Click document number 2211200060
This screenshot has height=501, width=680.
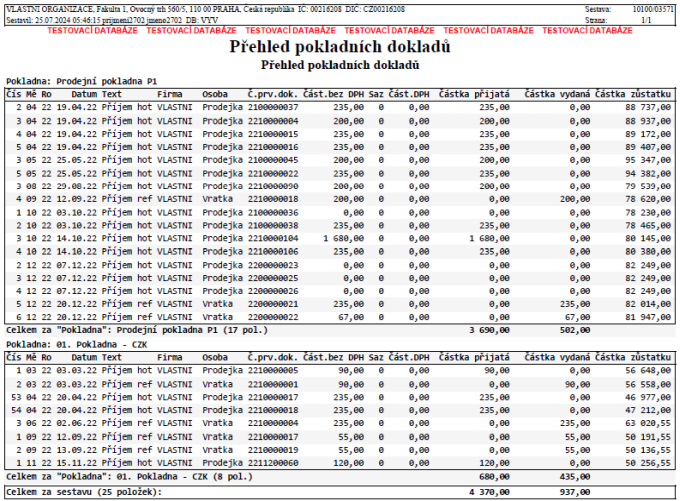[x=273, y=463]
